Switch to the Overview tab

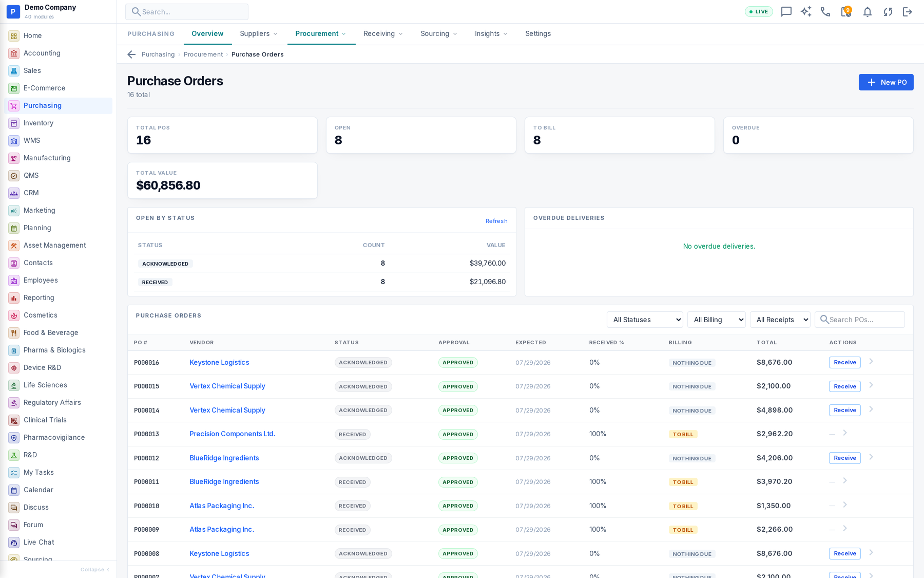coord(207,34)
